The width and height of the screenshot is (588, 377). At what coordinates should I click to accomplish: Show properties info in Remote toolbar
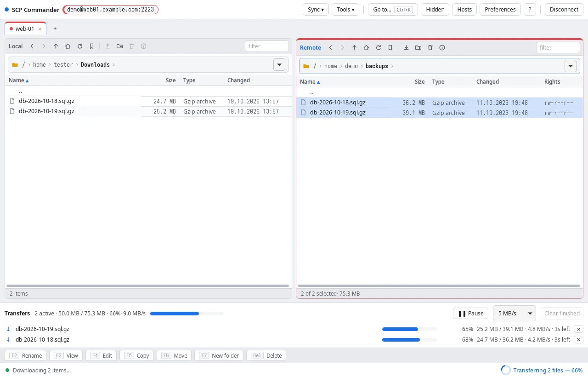[x=442, y=47]
